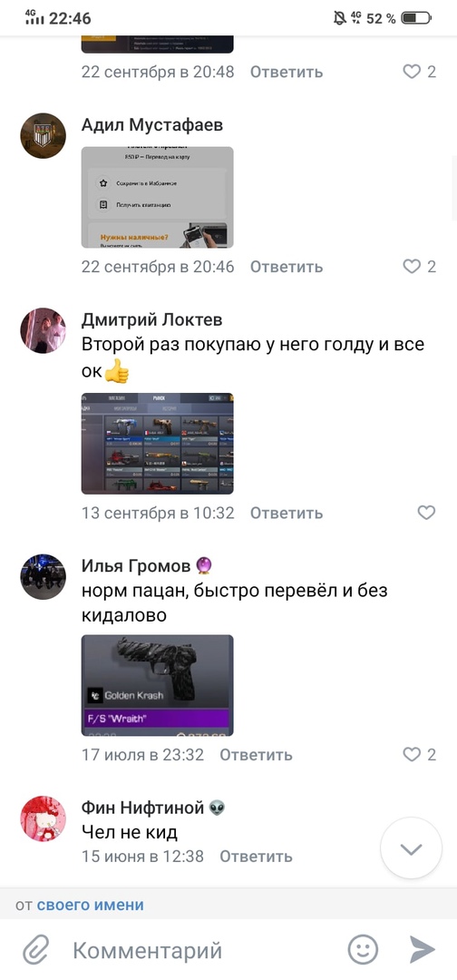Tap the send arrow icon
Image resolution: width=457 pixels, height=980 pixels.
pos(422,950)
